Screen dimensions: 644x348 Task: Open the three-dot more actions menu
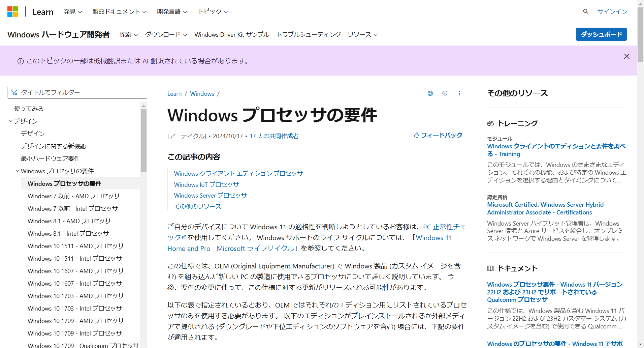pyautogui.click(x=459, y=93)
